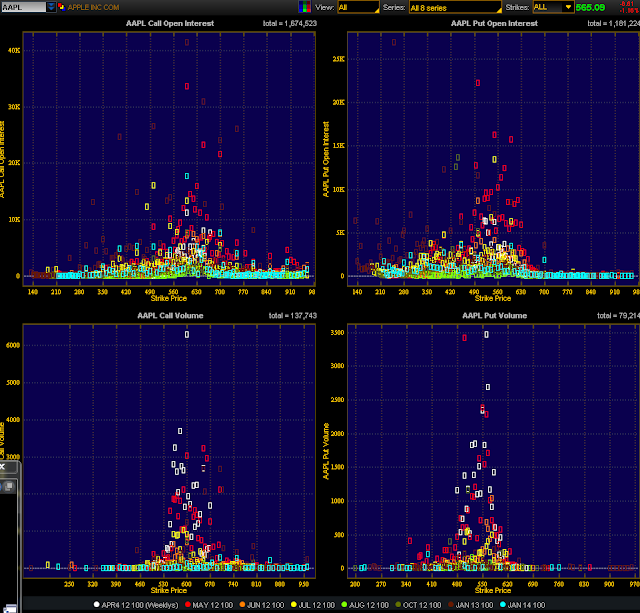
Task: Click the AAPL Call Open Interest chart title
Action: 170,23
